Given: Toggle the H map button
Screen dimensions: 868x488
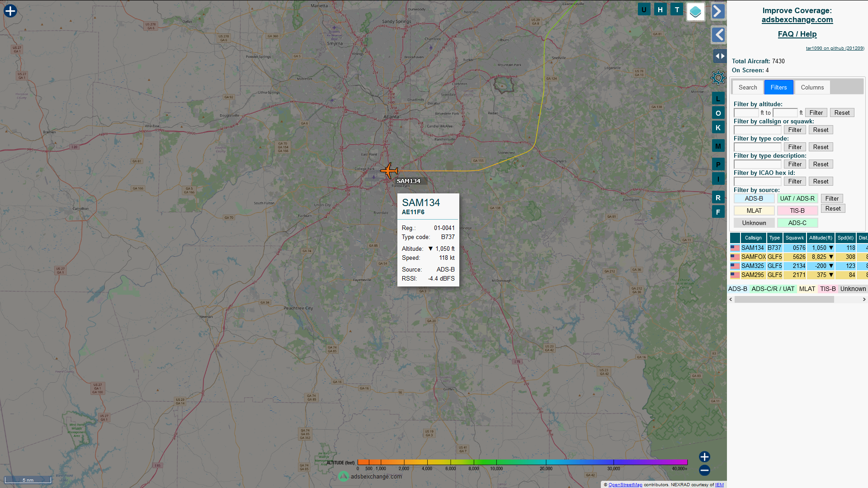Looking at the screenshot, I should pos(660,9).
